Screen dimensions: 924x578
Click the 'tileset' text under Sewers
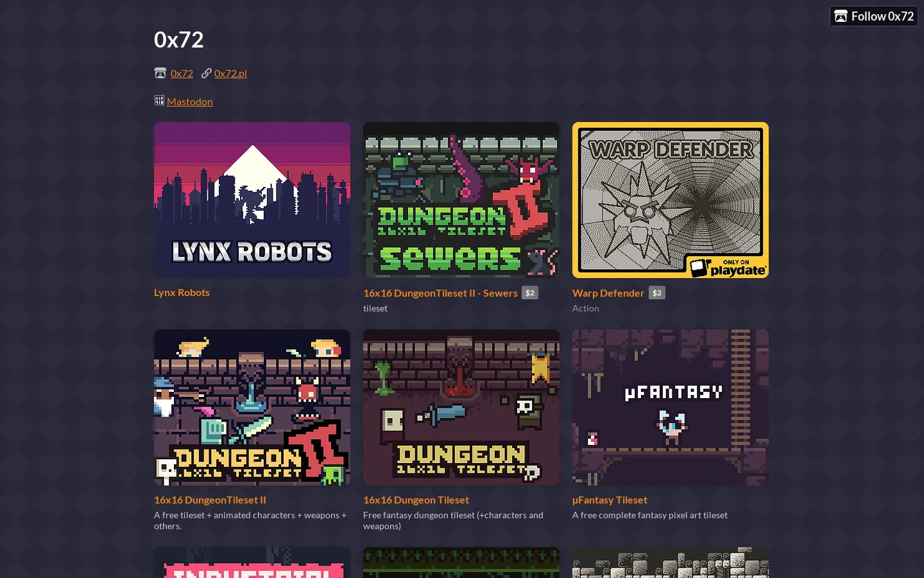pyautogui.click(x=375, y=308)
